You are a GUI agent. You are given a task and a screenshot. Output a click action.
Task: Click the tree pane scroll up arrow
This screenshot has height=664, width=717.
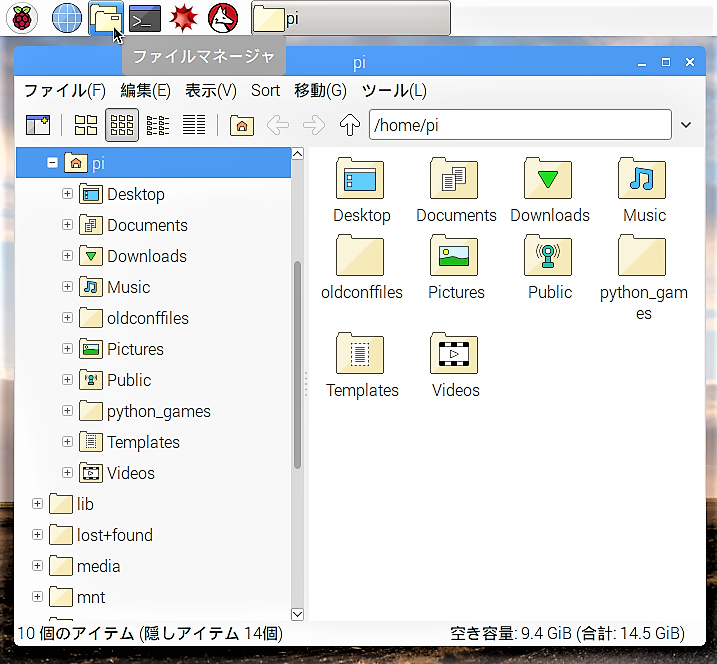pyautogui.click(x=297, y=154)
